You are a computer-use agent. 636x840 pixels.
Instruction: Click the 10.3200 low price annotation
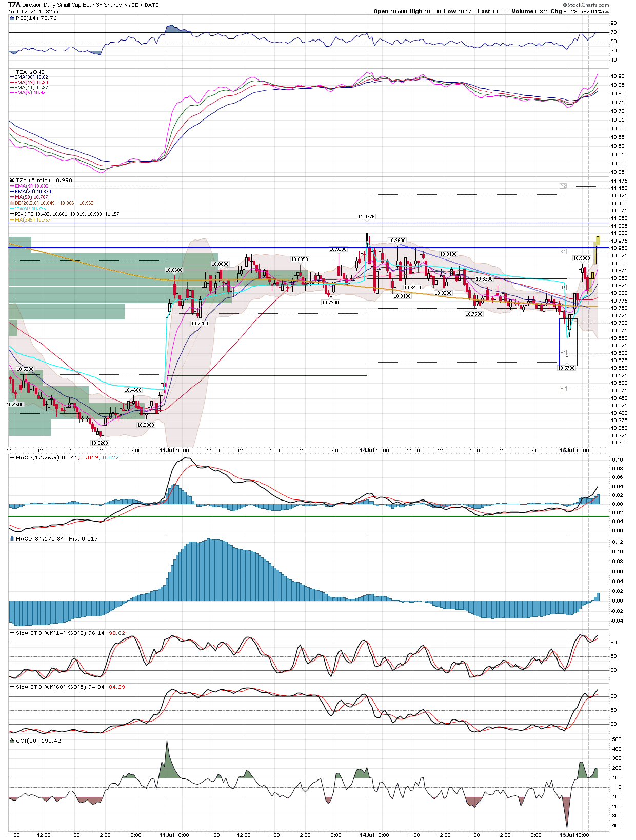coord(100,443)
